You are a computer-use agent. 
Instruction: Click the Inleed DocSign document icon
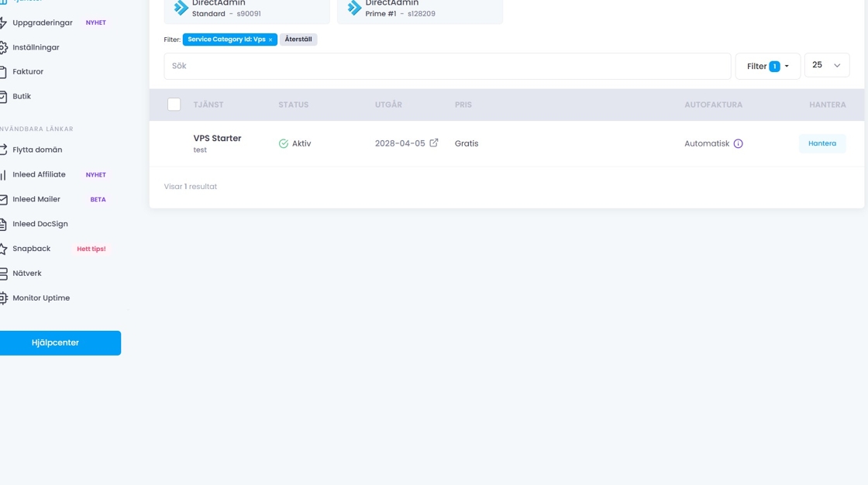3,224
